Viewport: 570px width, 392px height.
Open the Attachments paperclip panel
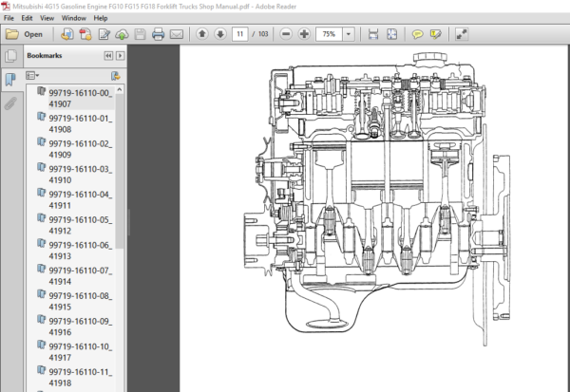pyautogui.click(x=10, y=103)
